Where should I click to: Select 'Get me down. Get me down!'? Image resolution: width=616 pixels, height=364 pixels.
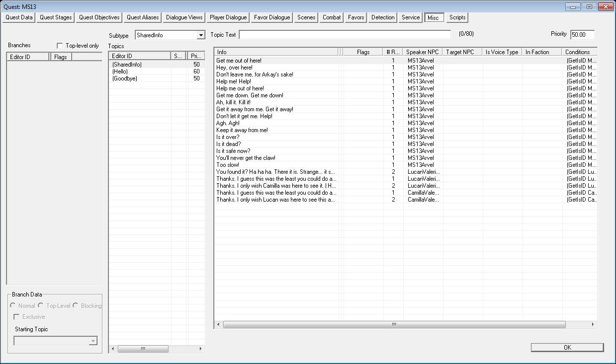click(405, 95)
